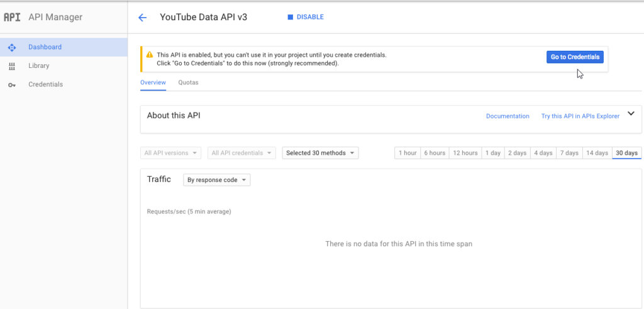Select the 1 hour time range
644x309 pixels.
(x=408, y=153)
